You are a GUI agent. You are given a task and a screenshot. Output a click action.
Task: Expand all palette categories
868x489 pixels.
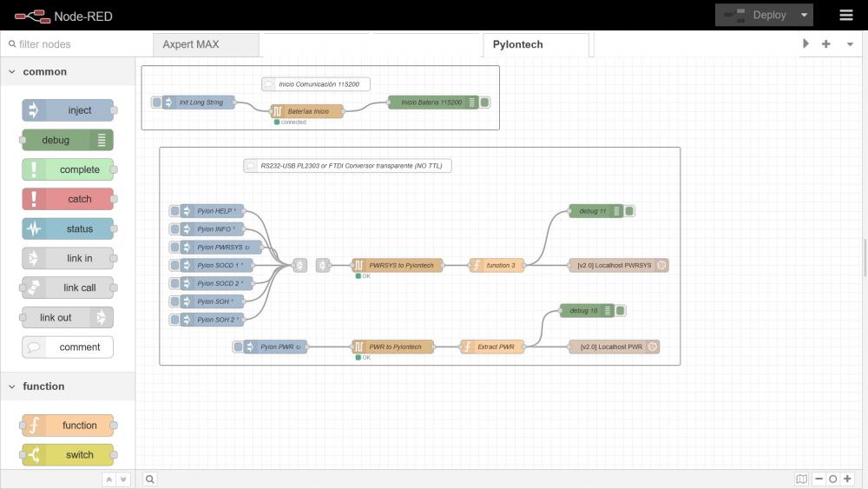[x=123, y=479]
